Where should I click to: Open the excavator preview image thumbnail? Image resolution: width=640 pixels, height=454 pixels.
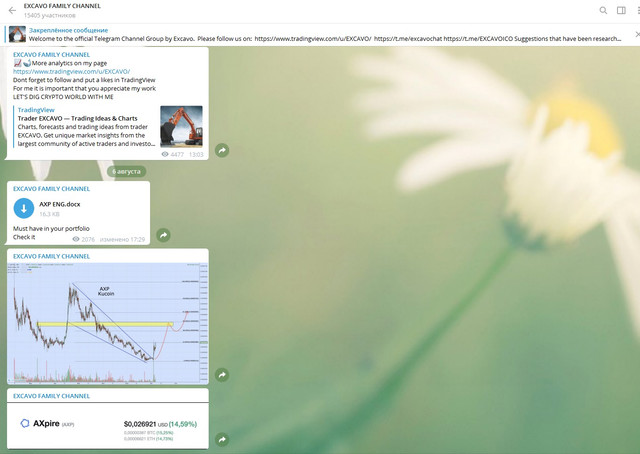tap(181, 126)
